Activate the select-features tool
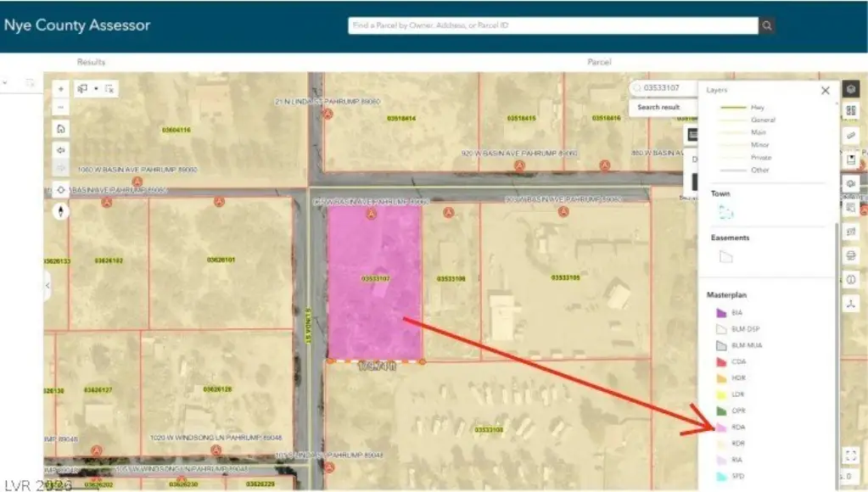 coord(82,88)
